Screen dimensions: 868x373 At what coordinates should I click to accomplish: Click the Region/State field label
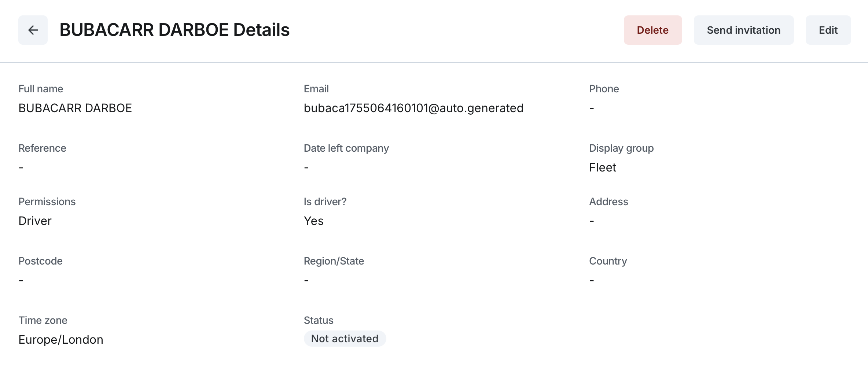pyautogui.click(x=334, y=261)
